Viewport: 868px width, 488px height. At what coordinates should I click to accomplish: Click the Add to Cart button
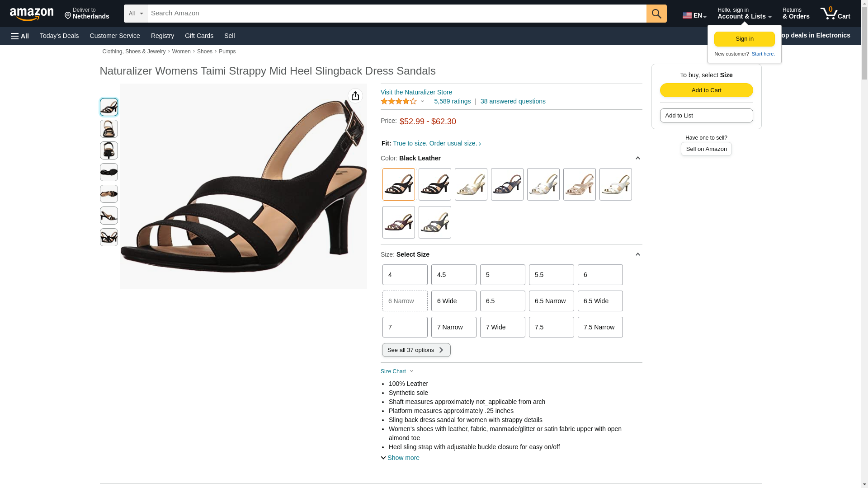(x=706, y=90)
